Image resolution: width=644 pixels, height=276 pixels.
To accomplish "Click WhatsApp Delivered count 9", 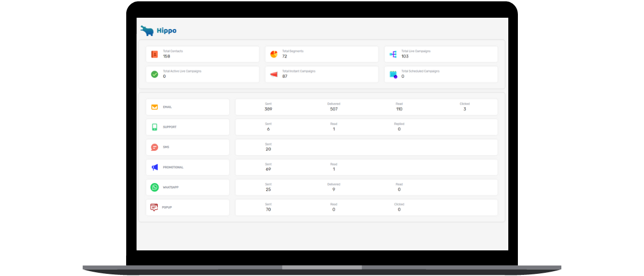I will tap(334, 189).
